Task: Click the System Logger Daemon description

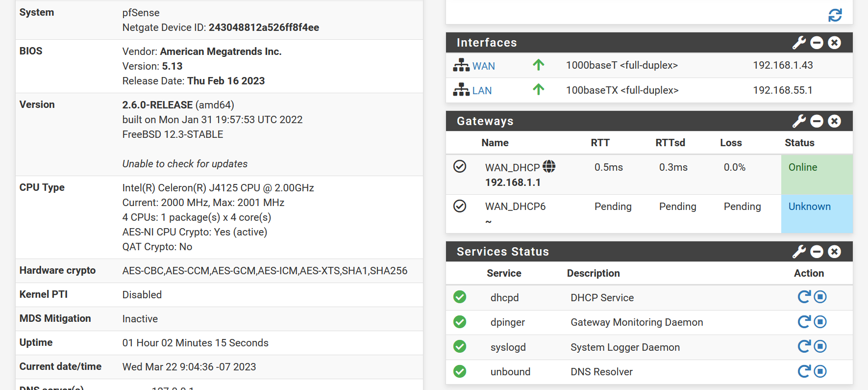Action: (625, 347)
